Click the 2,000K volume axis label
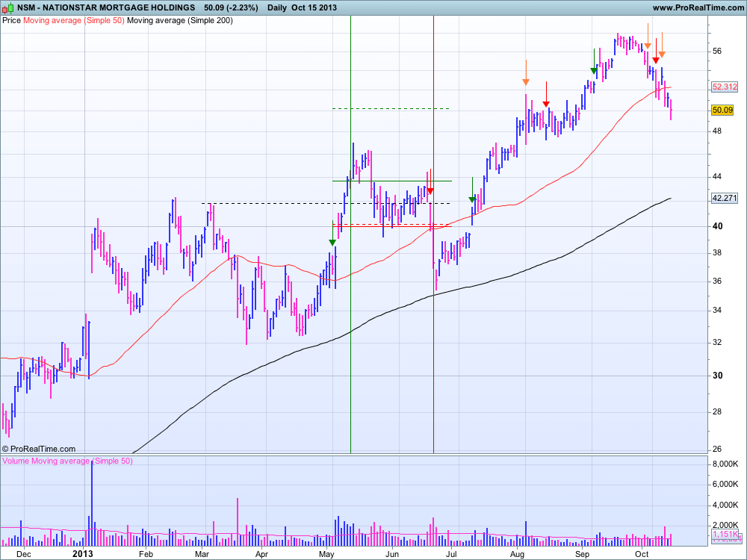 click(727, 525)
